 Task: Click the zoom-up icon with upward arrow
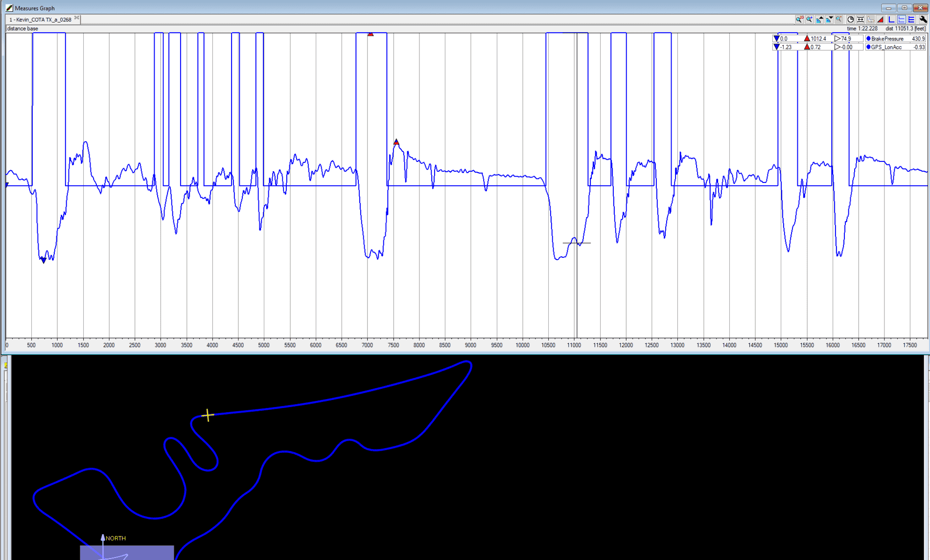819,20
